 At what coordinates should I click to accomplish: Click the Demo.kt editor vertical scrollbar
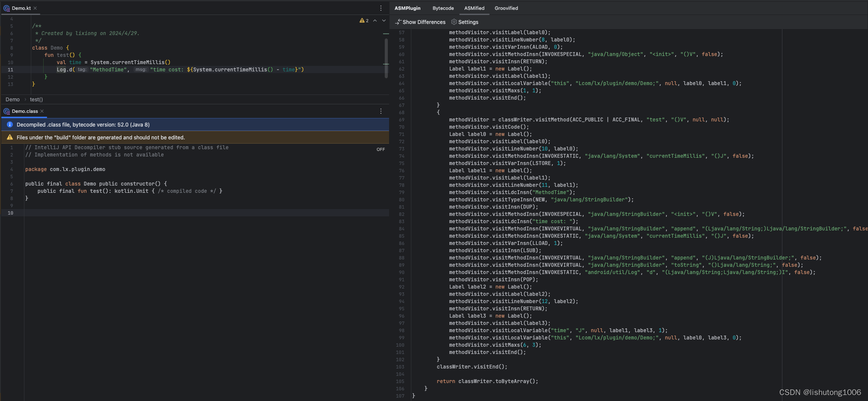tap(386, 58)
